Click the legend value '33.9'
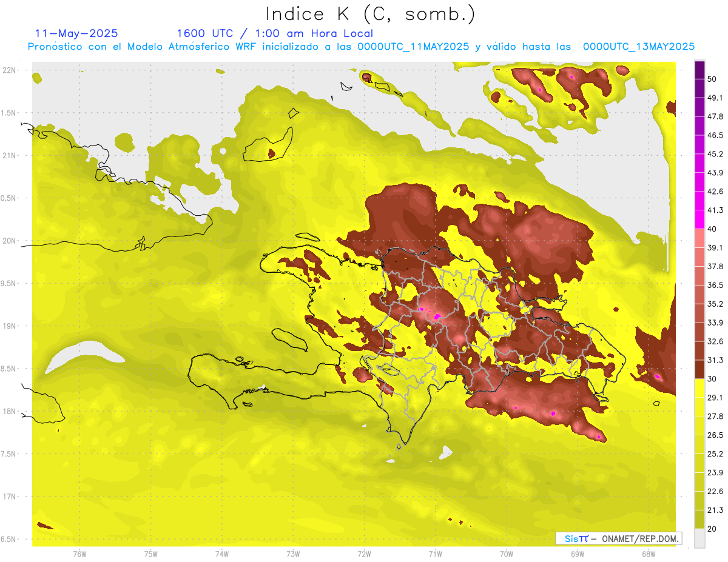This screenshot has width=728, height=562. coord(715,323)
